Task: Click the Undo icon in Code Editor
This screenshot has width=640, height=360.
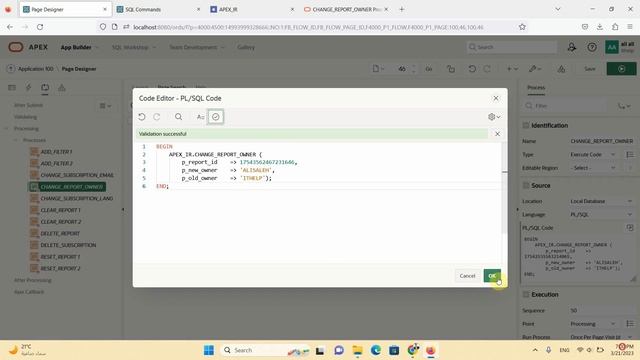Action: click(x=142, y=117)
